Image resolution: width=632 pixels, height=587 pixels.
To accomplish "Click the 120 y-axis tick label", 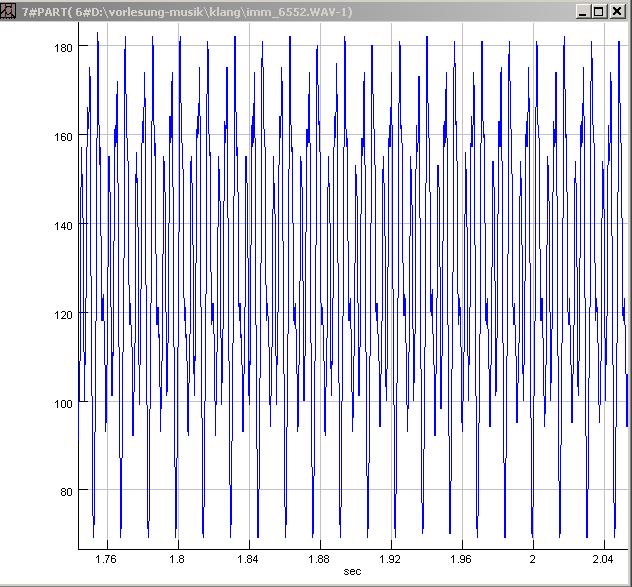I will 63,314.
